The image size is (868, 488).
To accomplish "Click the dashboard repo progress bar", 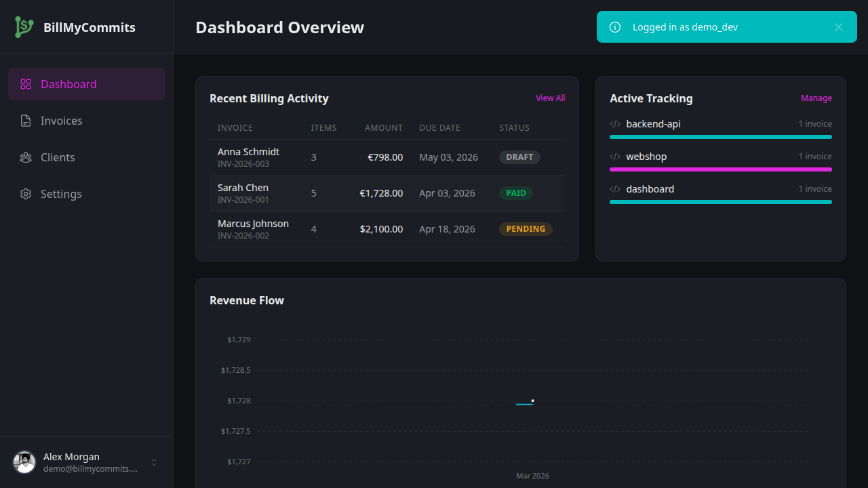I will click(x=721, y=202).
